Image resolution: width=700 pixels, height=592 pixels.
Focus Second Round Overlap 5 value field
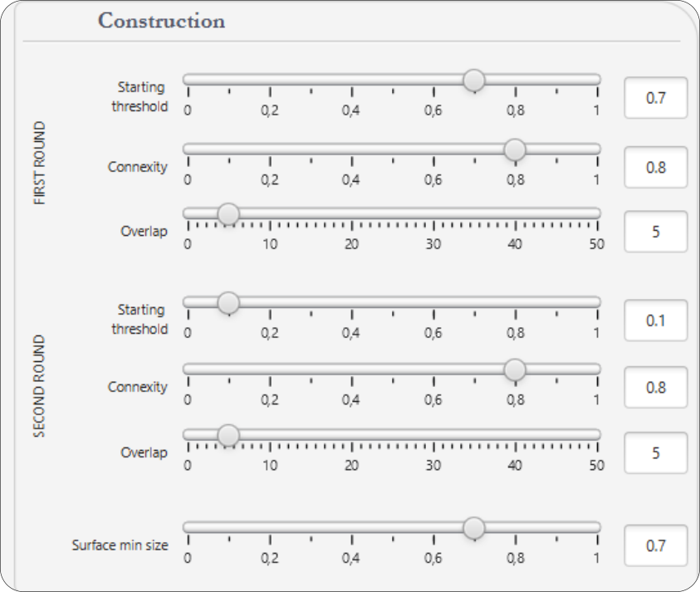655,453
